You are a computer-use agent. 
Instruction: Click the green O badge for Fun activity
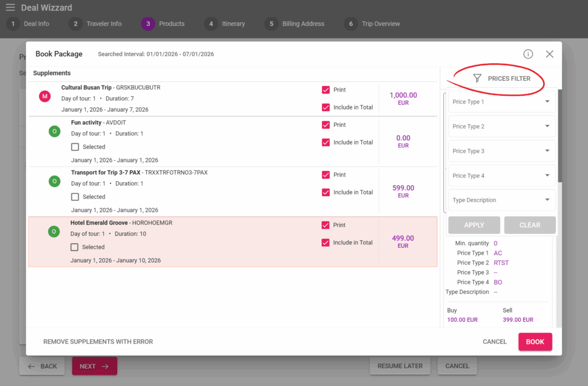[55, 131]
